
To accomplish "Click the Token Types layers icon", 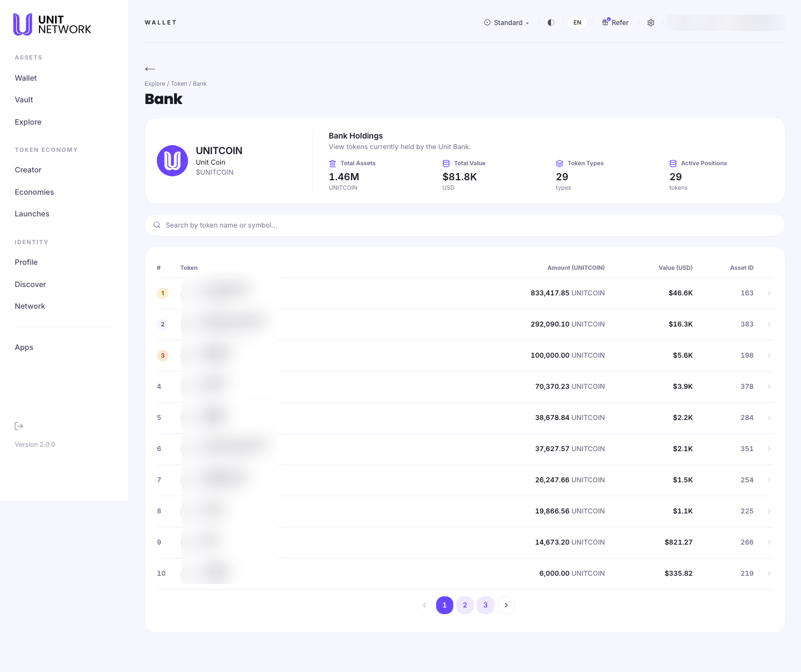I will point(560,164).
